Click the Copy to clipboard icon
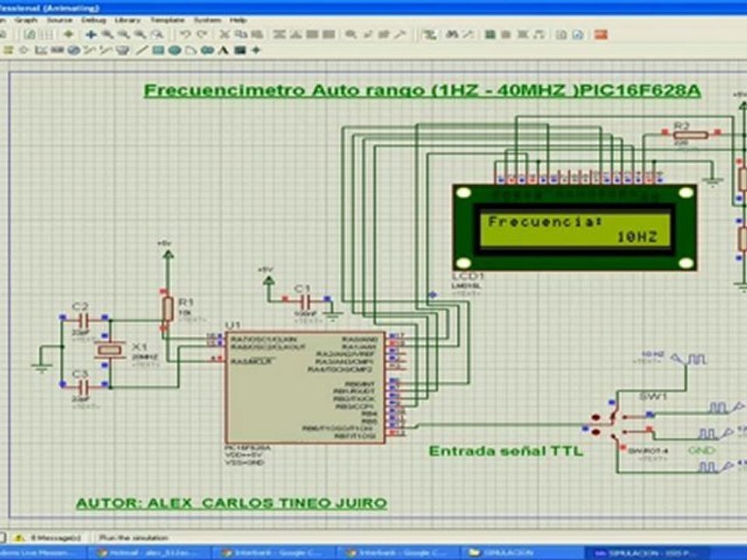The width and height of the screenshot is (747, 560). coord(240,35)
